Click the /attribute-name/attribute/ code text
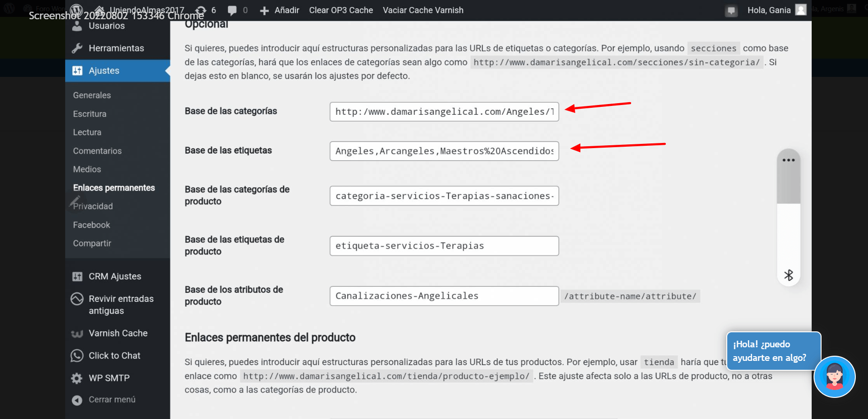Screen dimensions: 868x419 click(x=630, y=296)
